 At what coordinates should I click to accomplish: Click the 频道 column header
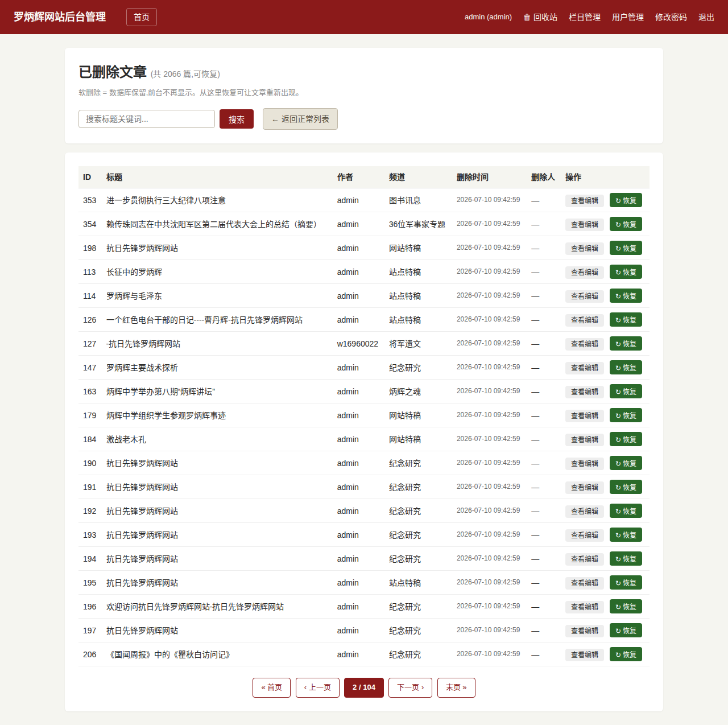(397, 177)
